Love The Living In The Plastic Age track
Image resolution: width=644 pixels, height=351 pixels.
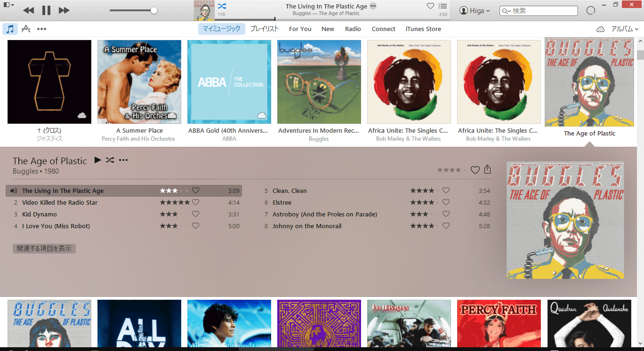(x=195, y=191)
